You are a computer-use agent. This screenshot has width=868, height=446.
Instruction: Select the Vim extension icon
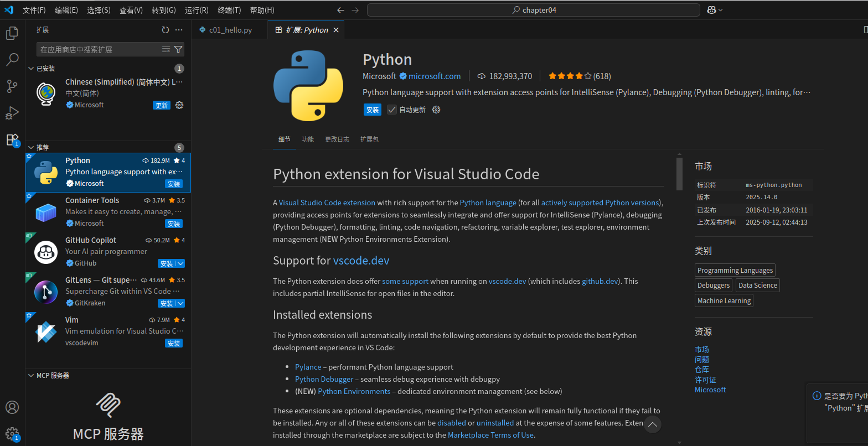[x=46, y=332]
